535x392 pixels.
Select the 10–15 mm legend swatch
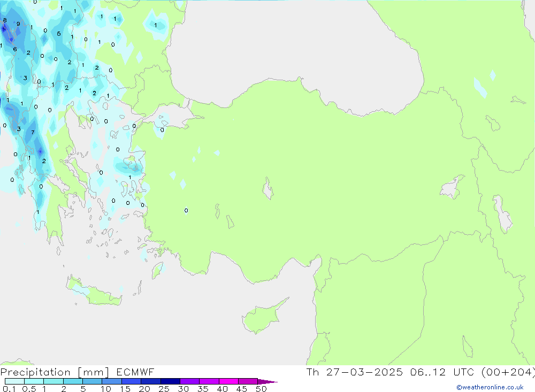[112, 381]
